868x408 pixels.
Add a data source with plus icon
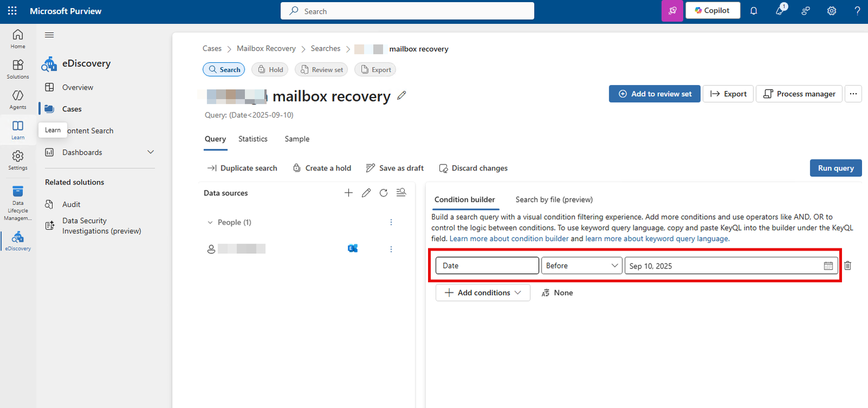pos(348,193)
